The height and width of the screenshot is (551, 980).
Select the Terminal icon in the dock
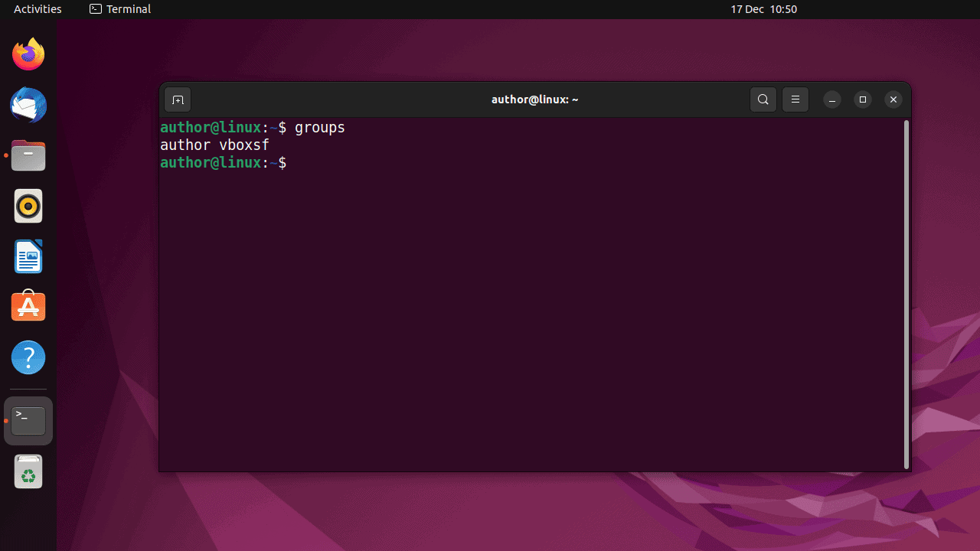[28, 421]
